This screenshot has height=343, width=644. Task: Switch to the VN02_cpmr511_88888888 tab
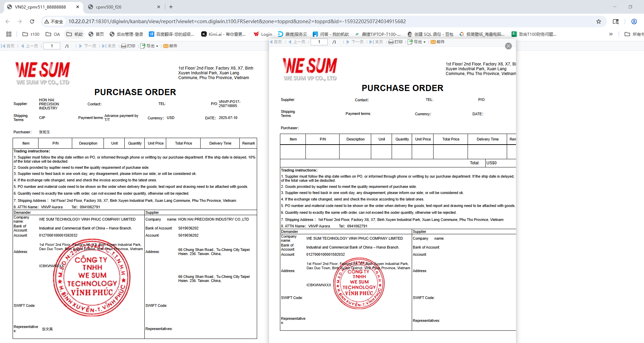[40, 7]
